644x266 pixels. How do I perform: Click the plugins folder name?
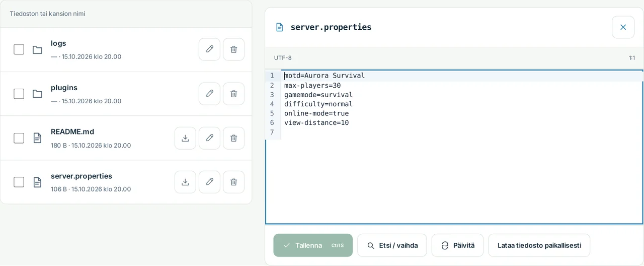coord(64,88)
